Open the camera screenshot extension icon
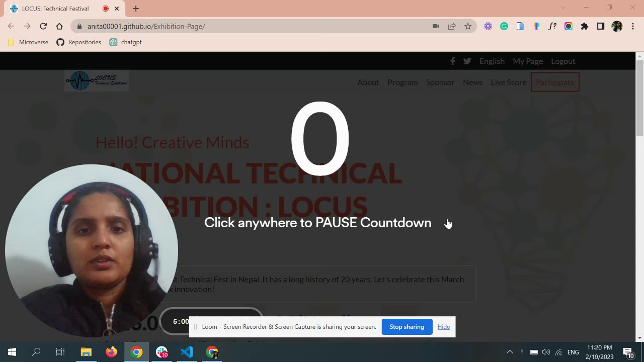 (x=569, y=26)
